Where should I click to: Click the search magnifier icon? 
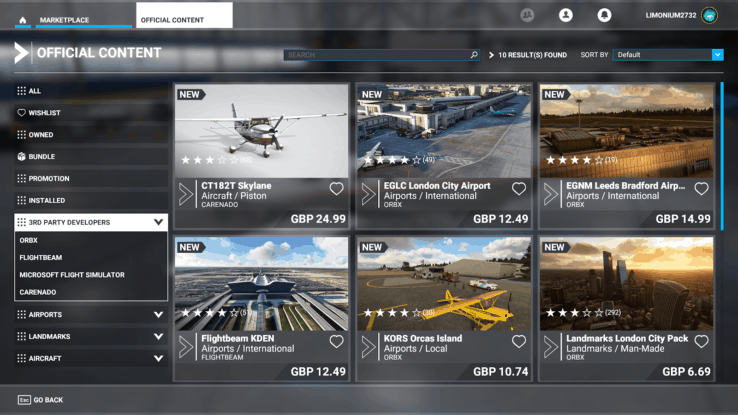(x=474, y=55)
